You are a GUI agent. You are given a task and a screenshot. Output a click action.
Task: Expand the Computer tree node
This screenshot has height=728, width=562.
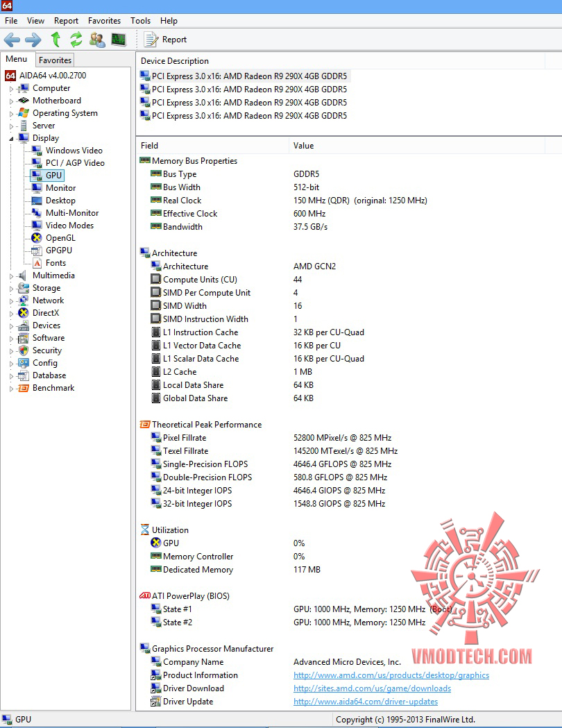(12, 89)
